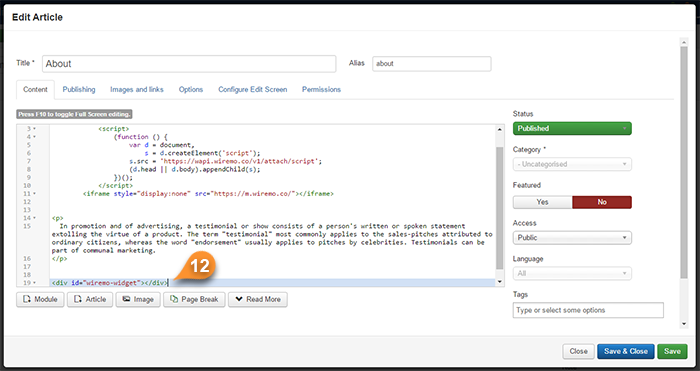
Task: Click the Article insert button
Action: 90,299
